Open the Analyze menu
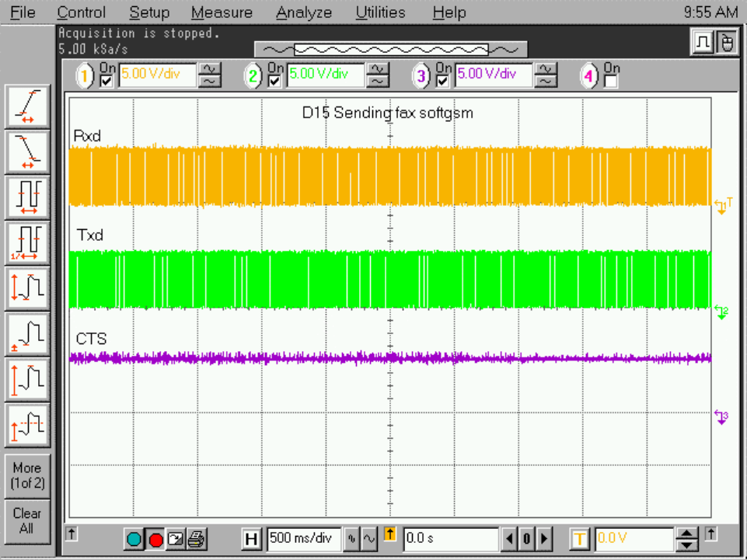 coord(304,12)
